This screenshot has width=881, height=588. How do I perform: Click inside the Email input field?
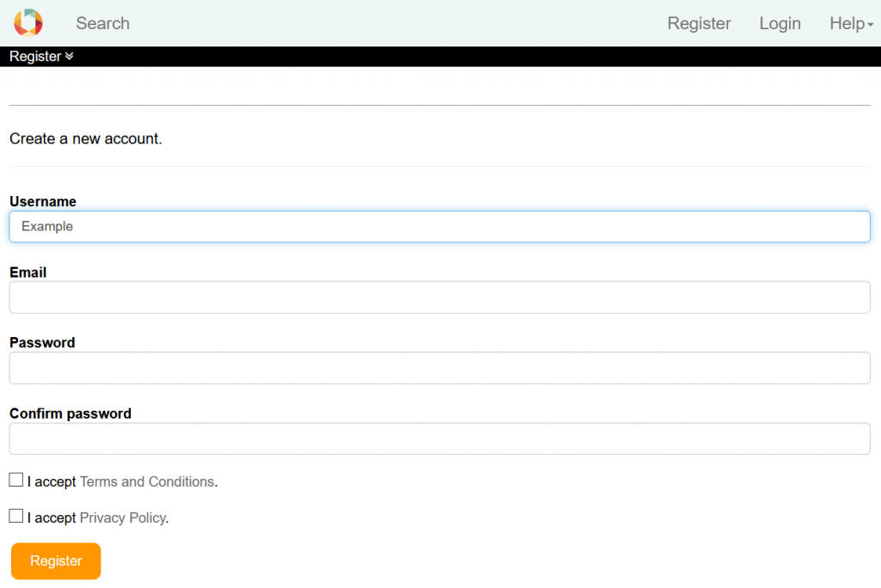pyautogui.click(x=440, y=297)
